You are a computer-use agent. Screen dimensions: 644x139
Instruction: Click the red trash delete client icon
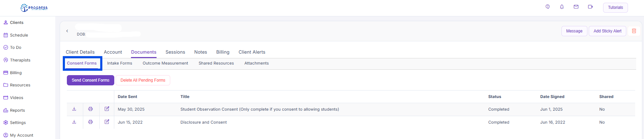coord(634,31)
